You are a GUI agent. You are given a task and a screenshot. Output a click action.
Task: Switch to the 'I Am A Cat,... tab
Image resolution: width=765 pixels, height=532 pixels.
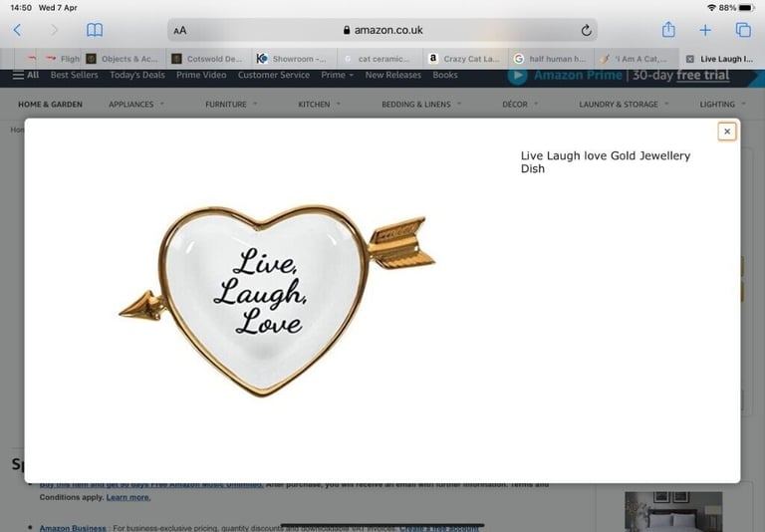(637, 59)
